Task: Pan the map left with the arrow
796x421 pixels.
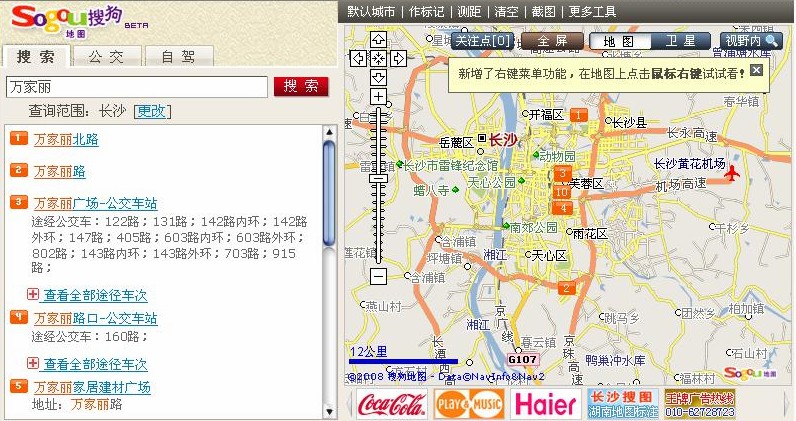Action: (359, 58)
